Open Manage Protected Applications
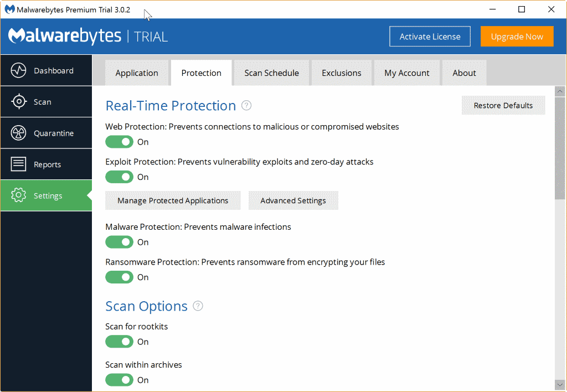 click(173, 200)
